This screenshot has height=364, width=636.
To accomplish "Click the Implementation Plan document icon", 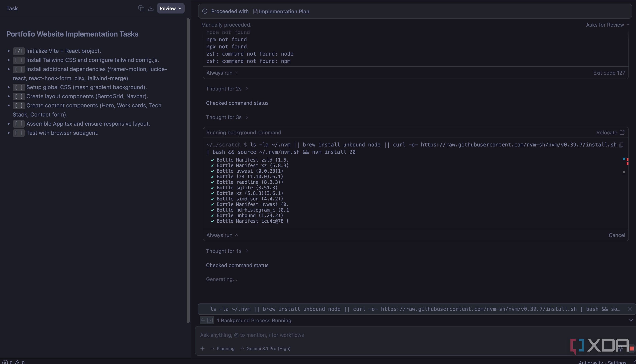I will (255, 12).
